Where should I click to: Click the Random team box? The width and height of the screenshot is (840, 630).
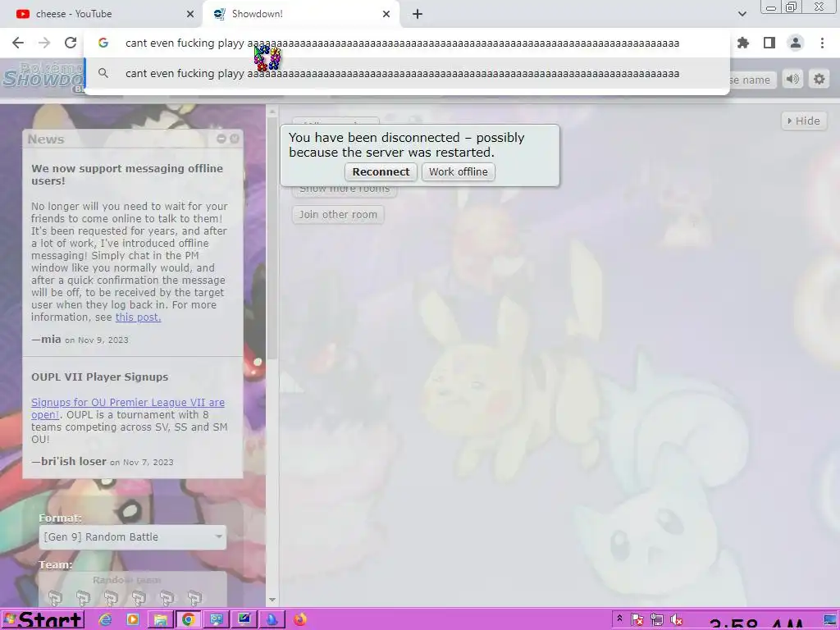click(x=133, y=589)
